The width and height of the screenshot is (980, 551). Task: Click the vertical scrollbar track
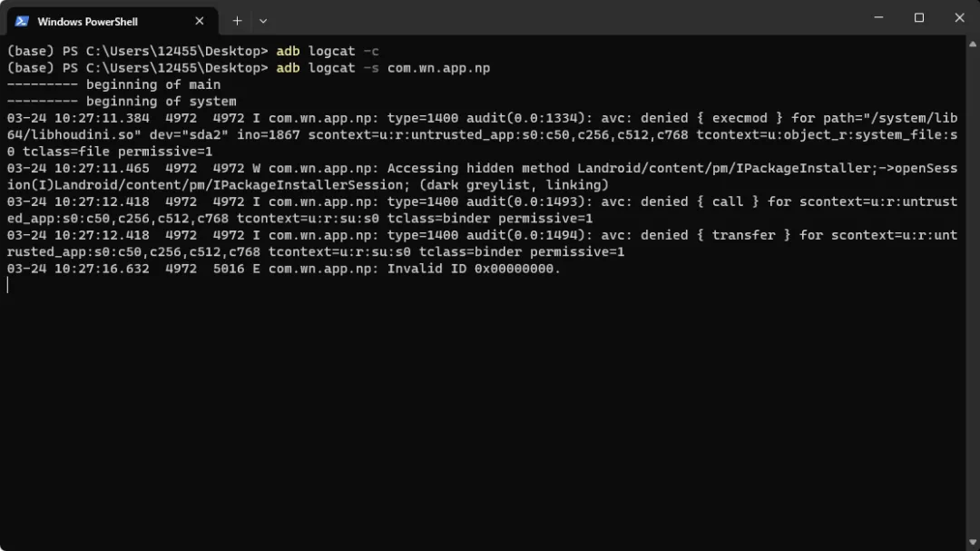(x=973, y=293)
